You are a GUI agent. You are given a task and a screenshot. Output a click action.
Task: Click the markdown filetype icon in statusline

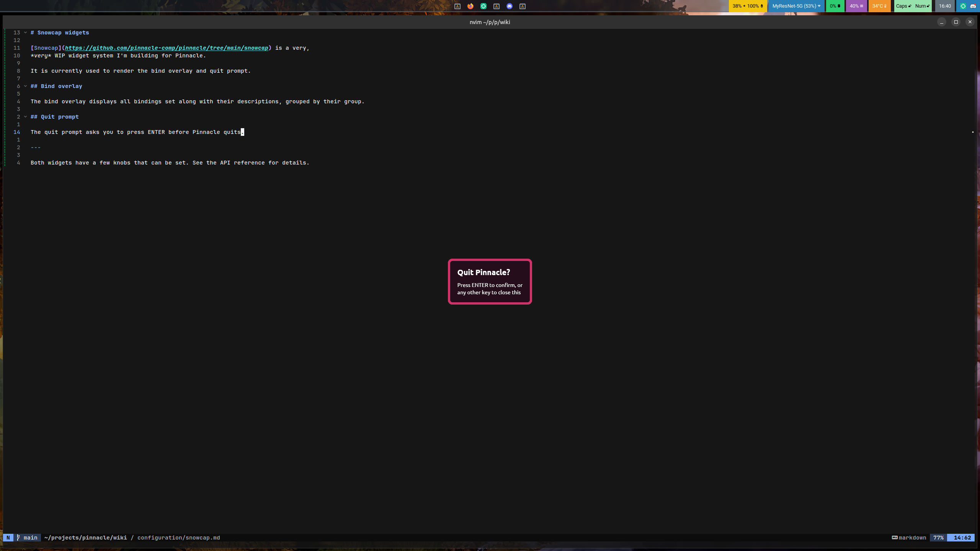click(x=895, y=538)
